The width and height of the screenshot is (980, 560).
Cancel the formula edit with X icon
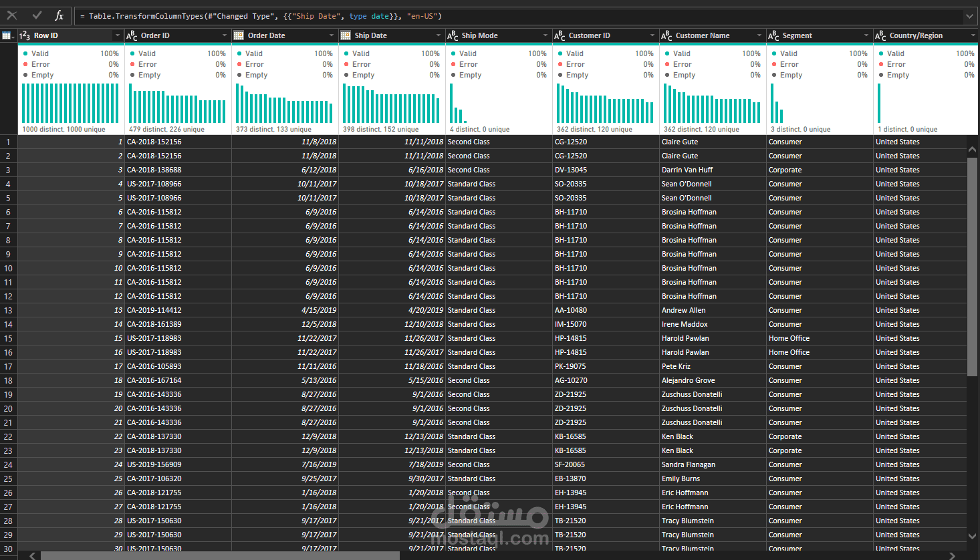pyautogui.click(x=12, y=15)
